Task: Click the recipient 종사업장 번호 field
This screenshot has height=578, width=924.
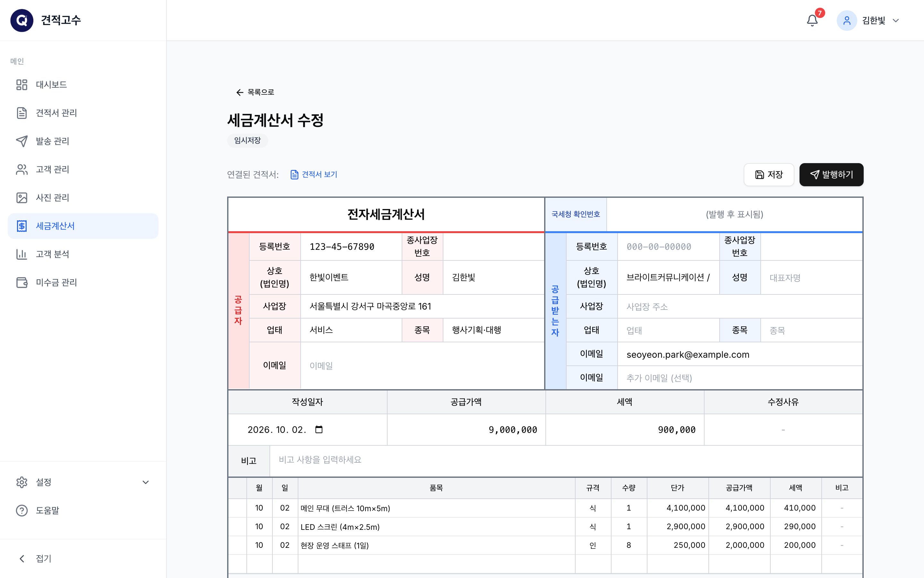Action: [811, 247]
